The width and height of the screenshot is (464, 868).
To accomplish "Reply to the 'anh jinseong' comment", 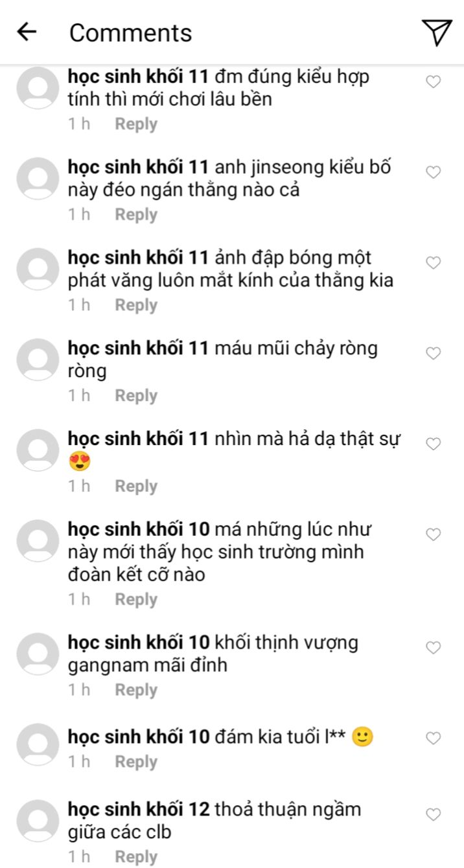I will pyautogui.click(x=136, y=215).
